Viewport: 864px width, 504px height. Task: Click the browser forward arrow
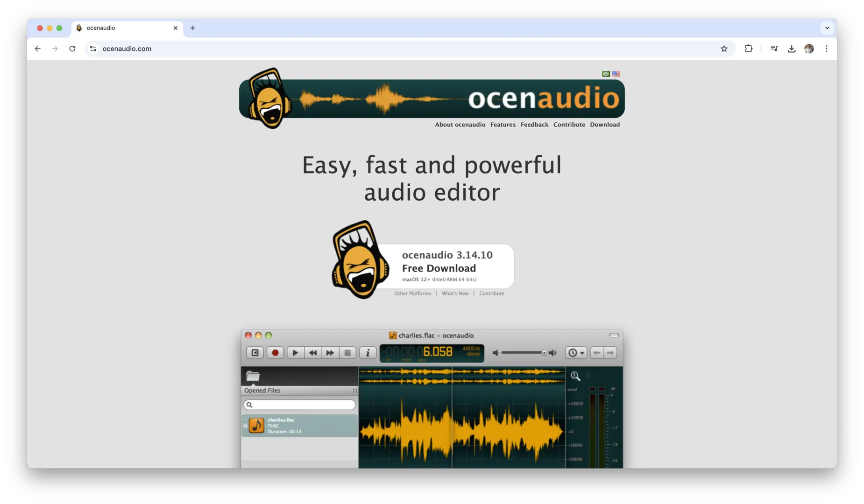click(x=55, y=49)
